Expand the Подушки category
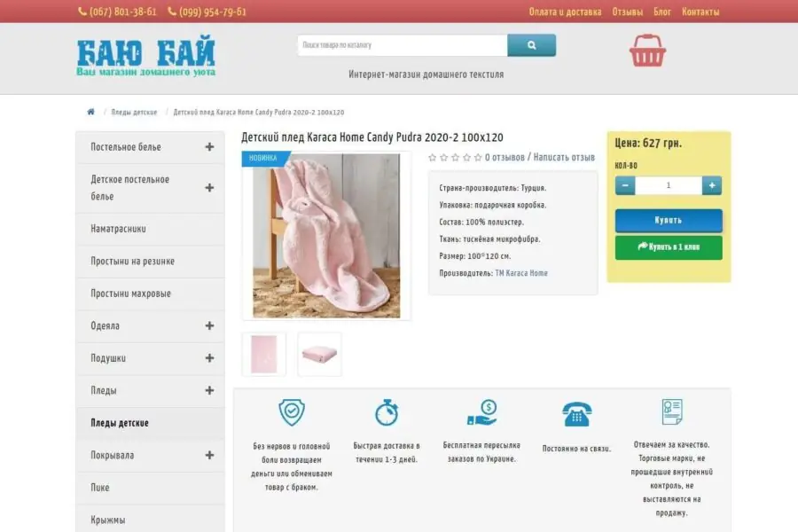Screen dimensions: 798x532 (209, 358)
